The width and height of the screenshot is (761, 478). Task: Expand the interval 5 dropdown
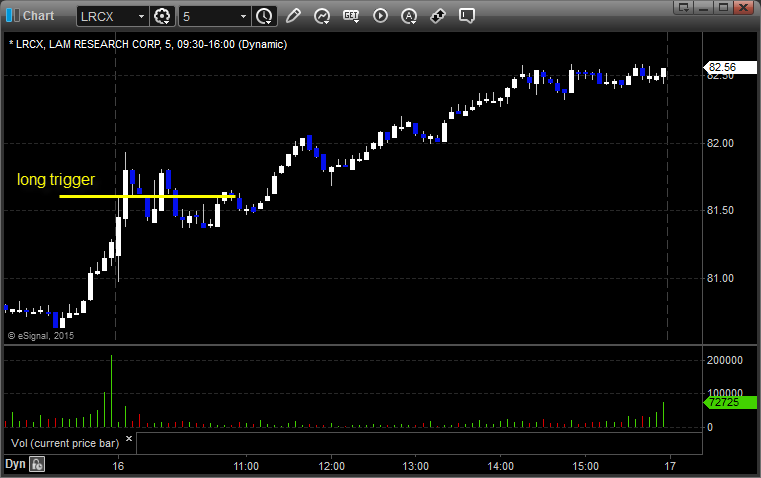[x=243, y=16]
